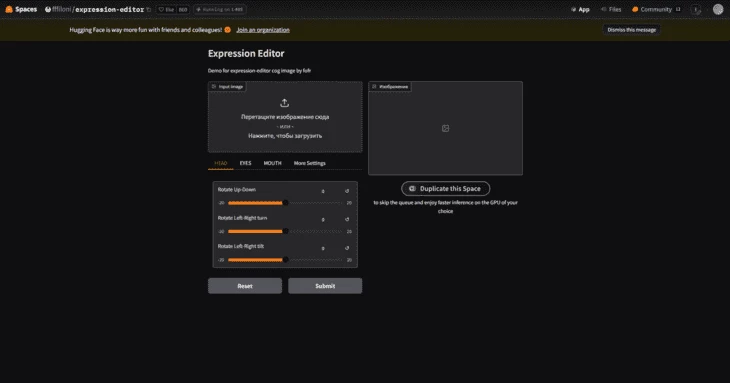Switch to the App tab
The image size is (730, 383).
580,9
